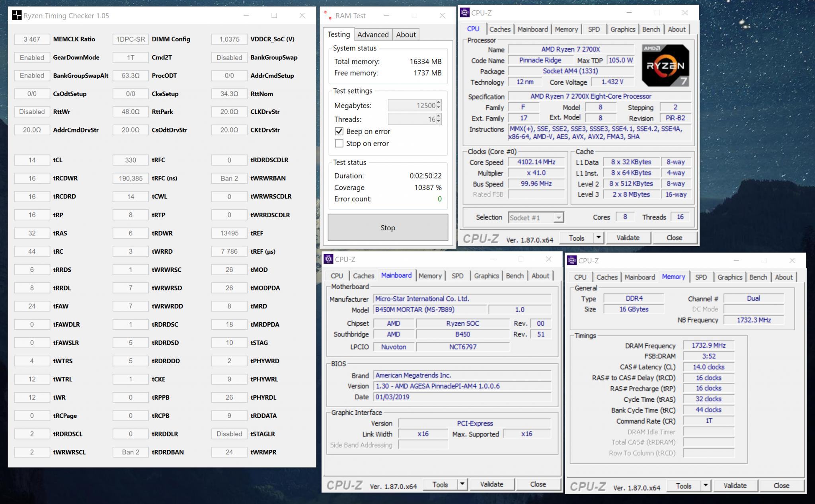The height and width of the screenshot is (504, 815).
Task: Open SPD tab in CPU-Z CPU window
Action: point(594,29)
